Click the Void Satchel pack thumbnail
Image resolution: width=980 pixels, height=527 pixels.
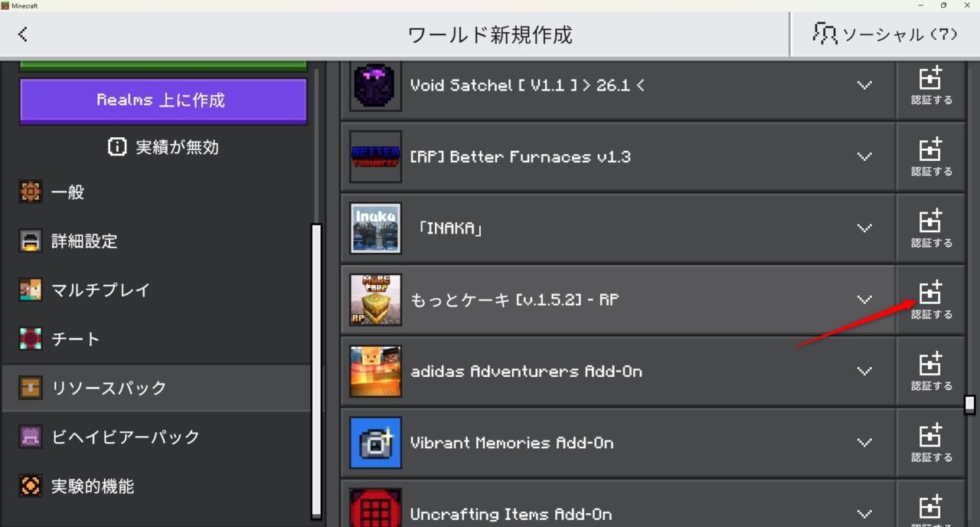[x=375, y=85]
